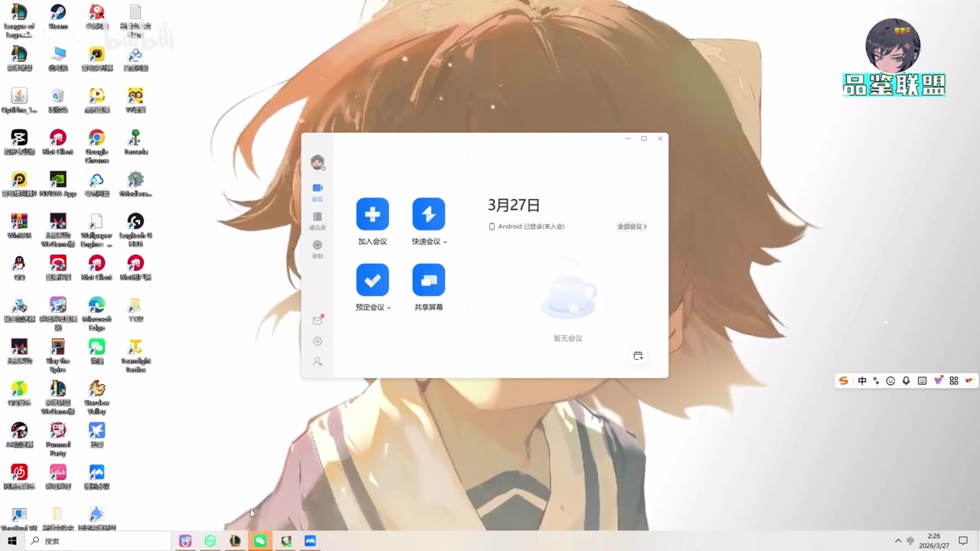Viewport: 980px width, 551px height.
Task: Click the 加入会议 (Join Meeting) icon
Action: (x=372, y=215)
